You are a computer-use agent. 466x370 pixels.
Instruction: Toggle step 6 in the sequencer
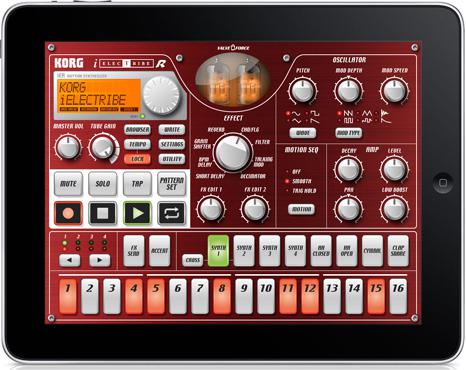178,296
